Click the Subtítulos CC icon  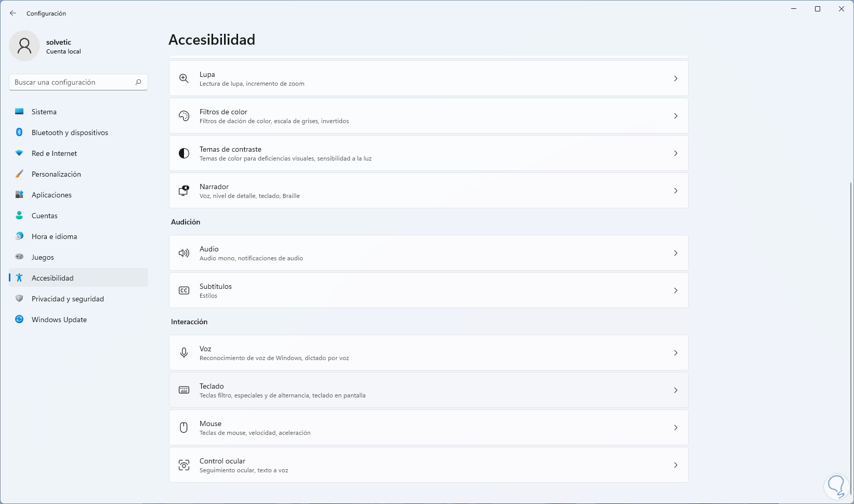pos(184,290)
